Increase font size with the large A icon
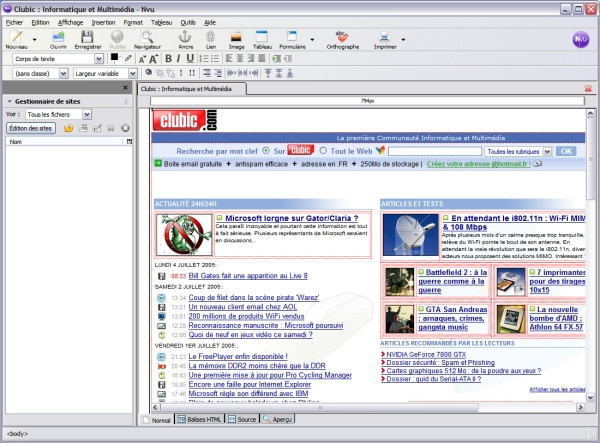Viewport: 600px width, 443px height. [153, 59]
